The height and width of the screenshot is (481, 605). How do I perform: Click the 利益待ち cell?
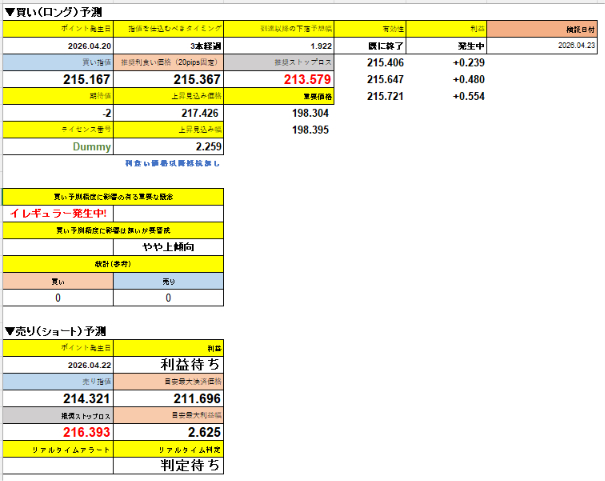click(x=169, y=365)
